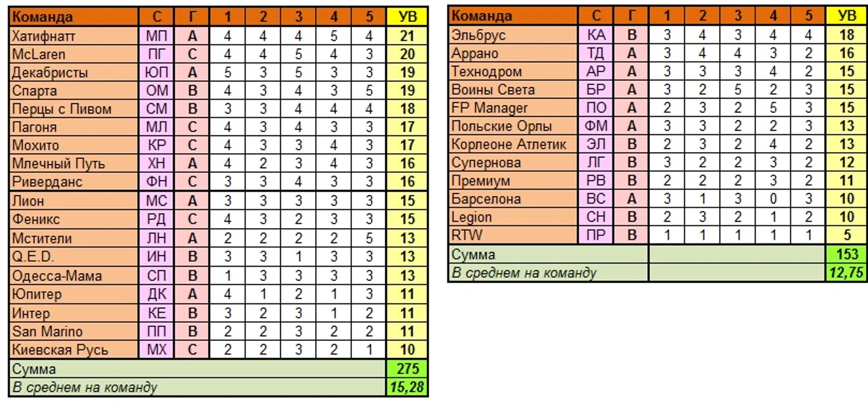Click the Хатифнатт team name cell
The width and height of the screenshot is (868, 408).
[74, 36]
